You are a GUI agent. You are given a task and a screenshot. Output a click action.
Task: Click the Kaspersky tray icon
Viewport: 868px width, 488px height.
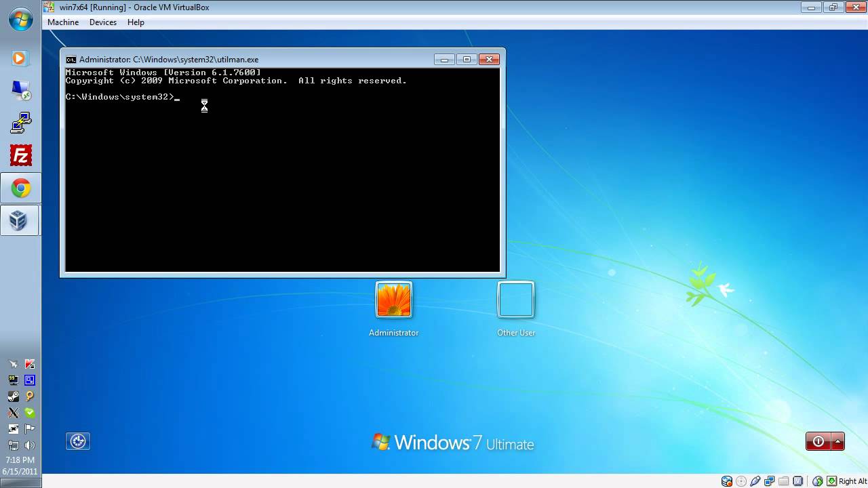pos(30,364)
